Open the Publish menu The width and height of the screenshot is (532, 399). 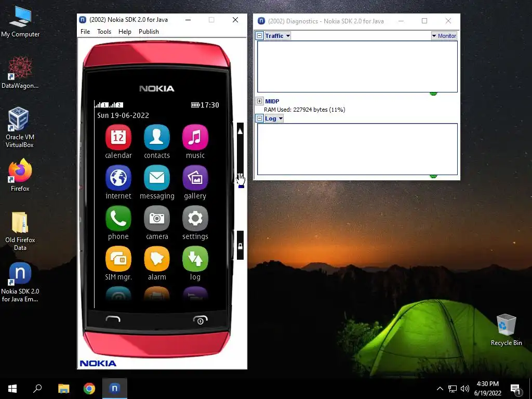click(x=149, y=32)
